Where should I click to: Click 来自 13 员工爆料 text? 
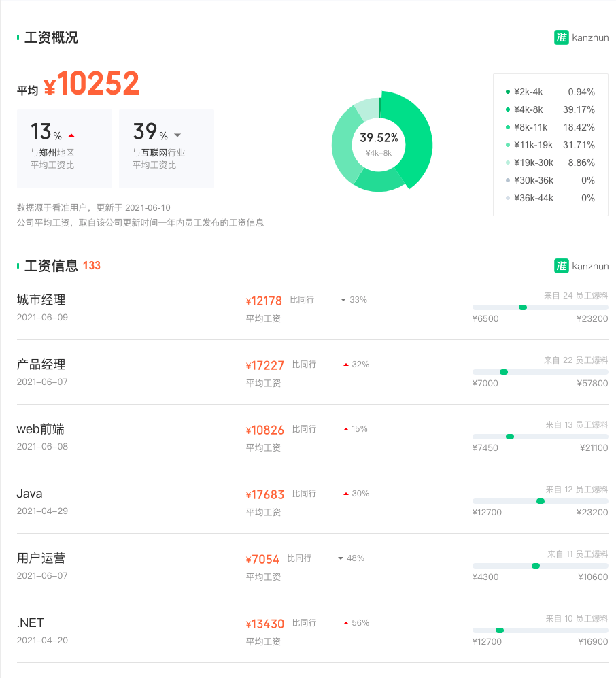pos(577,425)
